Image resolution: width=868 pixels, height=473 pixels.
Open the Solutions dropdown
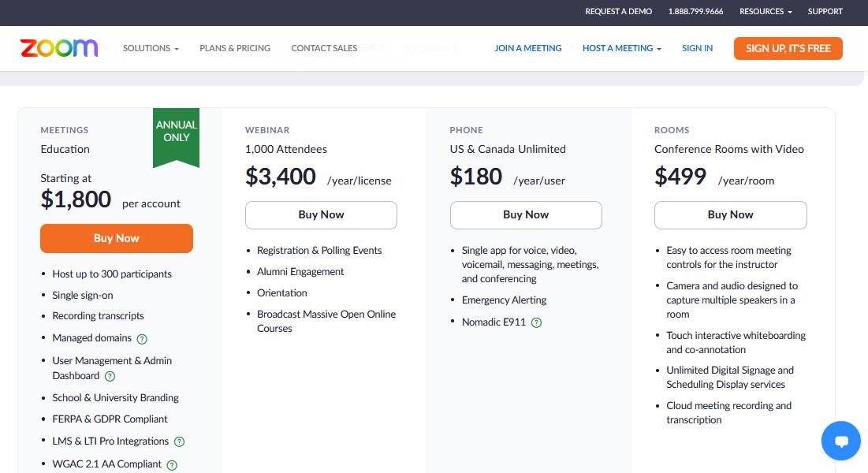(x=150, y=48)
